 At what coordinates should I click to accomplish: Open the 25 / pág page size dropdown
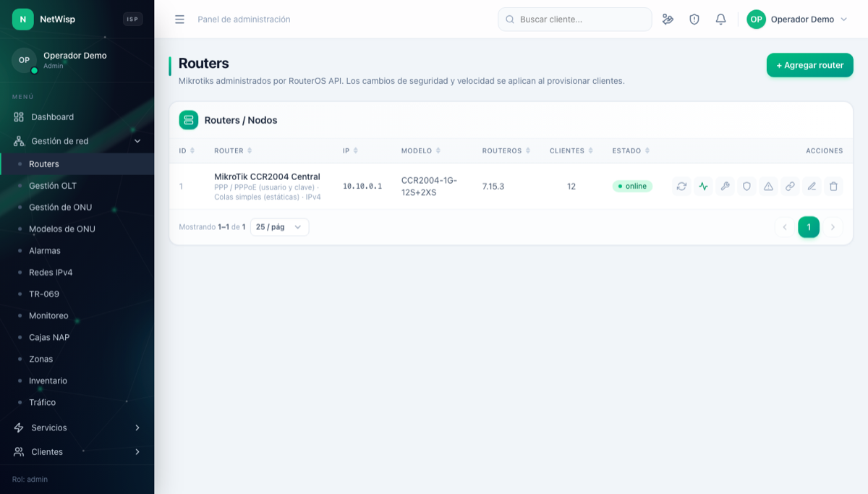279,227
